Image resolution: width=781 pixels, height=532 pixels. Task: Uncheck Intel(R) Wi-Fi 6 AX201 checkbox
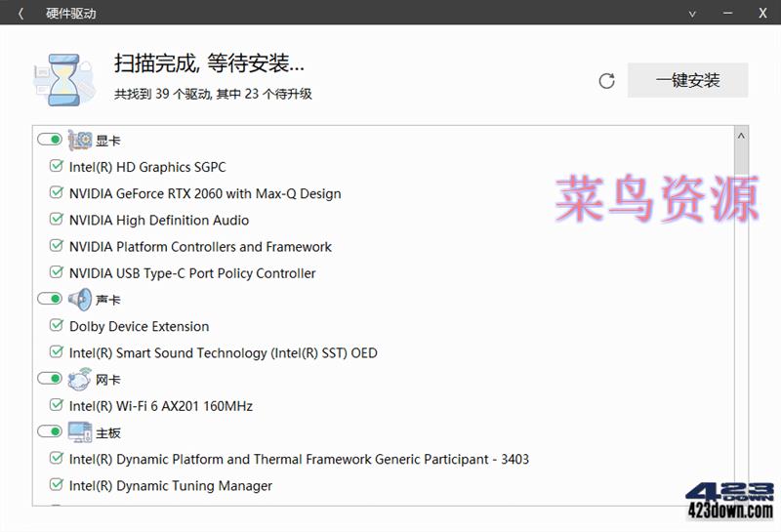point(57,405)
